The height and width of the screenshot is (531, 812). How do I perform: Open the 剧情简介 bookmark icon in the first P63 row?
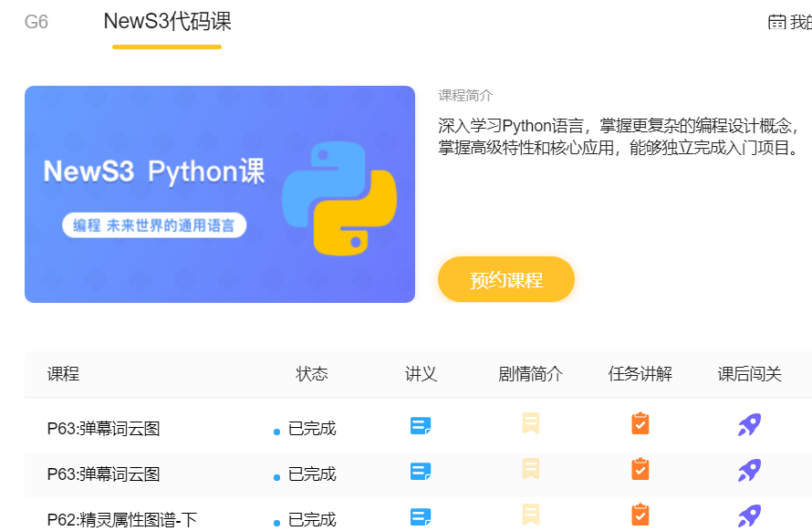pyautogui.click(x=531, y=422)
